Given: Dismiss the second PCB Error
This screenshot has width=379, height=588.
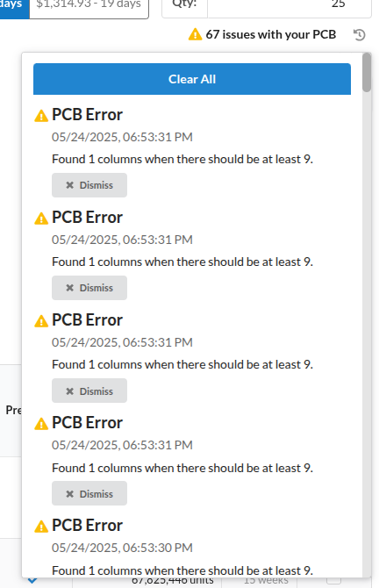Looking at the screenshot, I should (x=89, y=288).
